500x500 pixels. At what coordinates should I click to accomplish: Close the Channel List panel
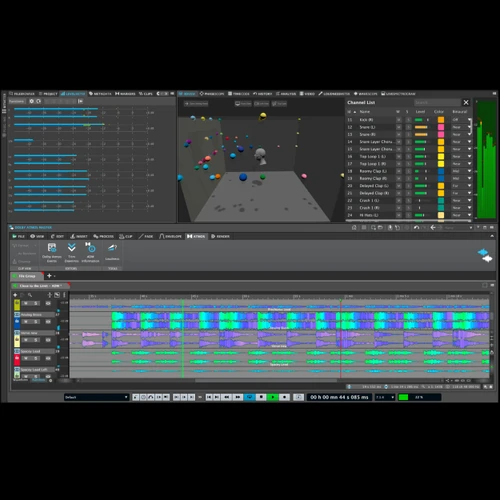click(x=466, y=102)
